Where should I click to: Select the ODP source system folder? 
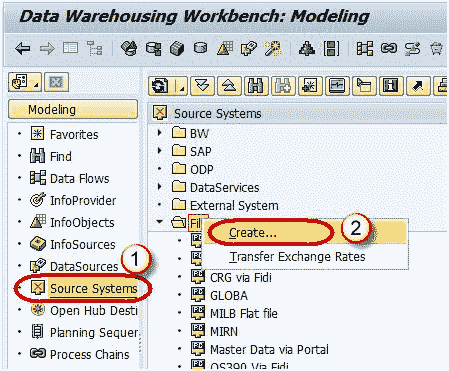click(x=201, y=169)
